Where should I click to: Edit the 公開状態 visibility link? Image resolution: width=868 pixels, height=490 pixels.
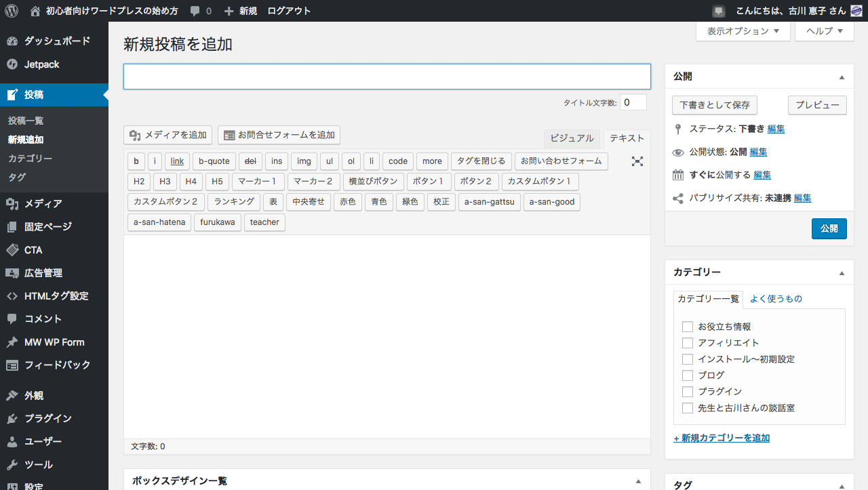(x=758, y=152)
